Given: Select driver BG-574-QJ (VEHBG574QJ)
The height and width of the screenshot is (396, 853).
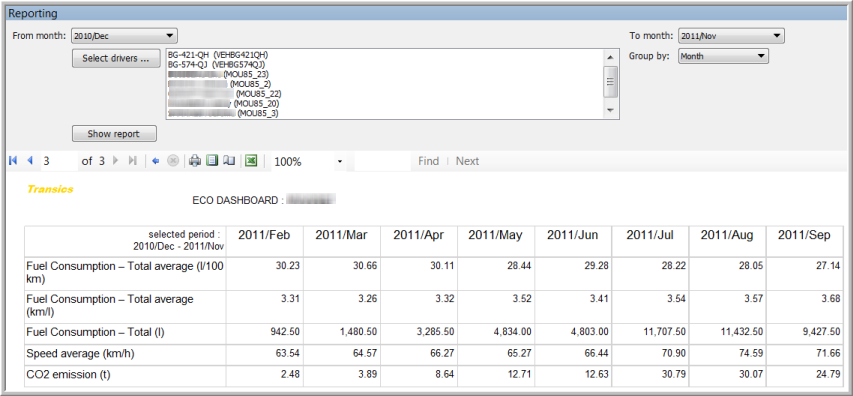Looking at the screenshot, I should click(217, 64).
